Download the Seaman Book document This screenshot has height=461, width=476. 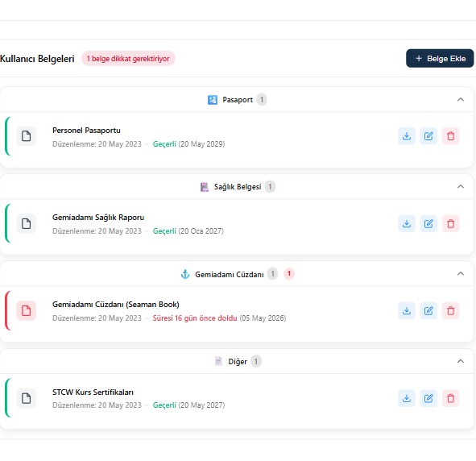click(407, 310)
